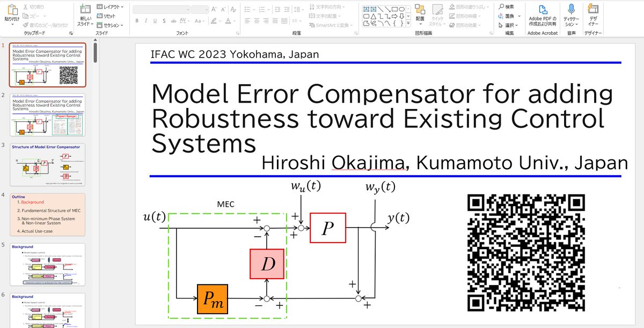Align text left in paragraph group

coord(247,20)
